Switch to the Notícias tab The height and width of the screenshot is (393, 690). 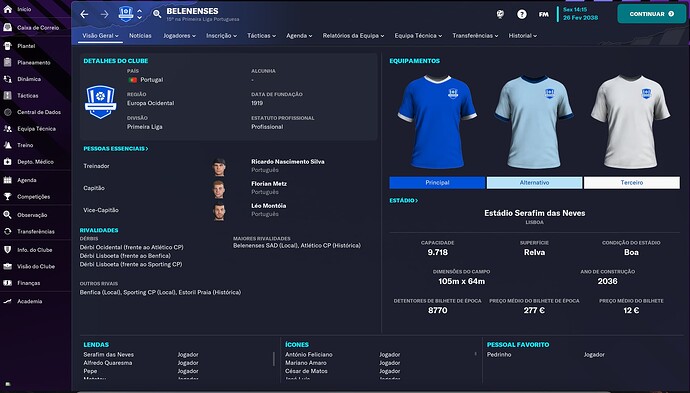coord(140,36)
